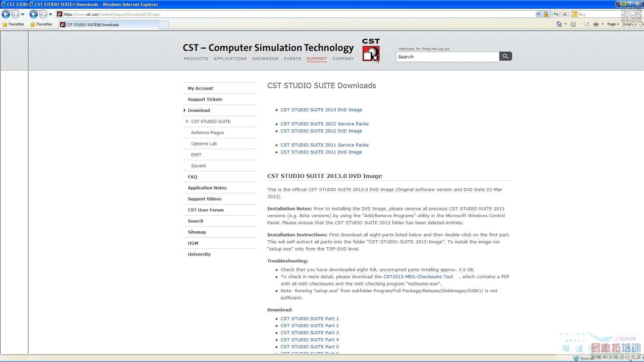This screenshot has height=362, width=644.
Task: Click the CST logo image
Action: coord(371,50)
